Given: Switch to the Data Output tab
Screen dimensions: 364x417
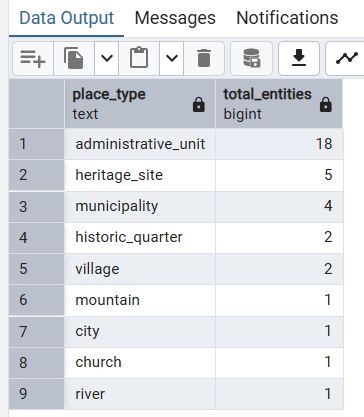Looking at the screenshot, I should tap(67, 18).
